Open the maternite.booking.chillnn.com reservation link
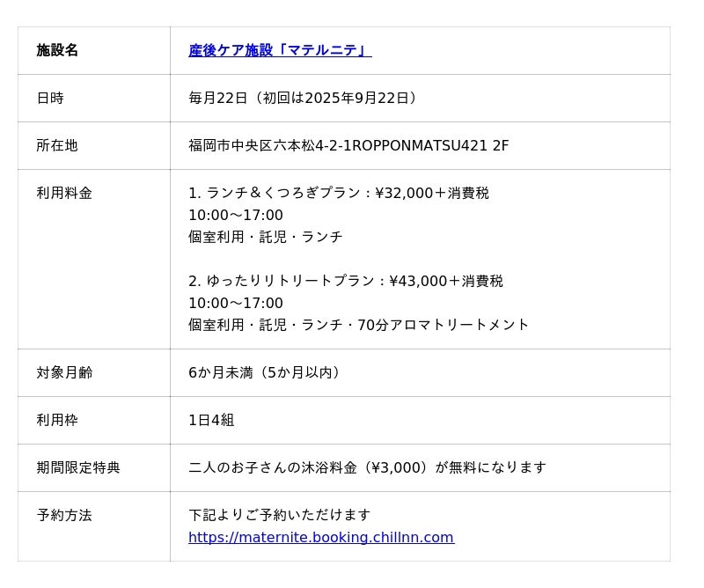Screen dimensions: 704x588 (x=320, y=538)
